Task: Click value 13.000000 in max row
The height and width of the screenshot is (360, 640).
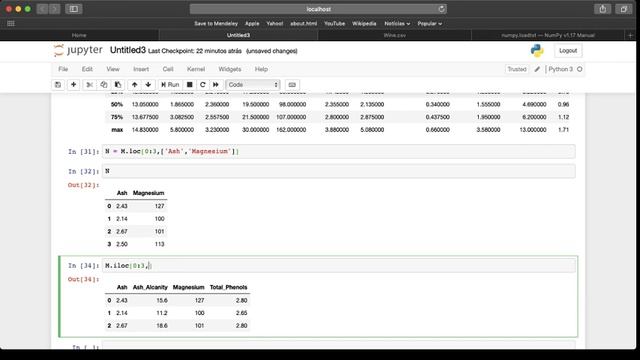Action: coord(533,130)
